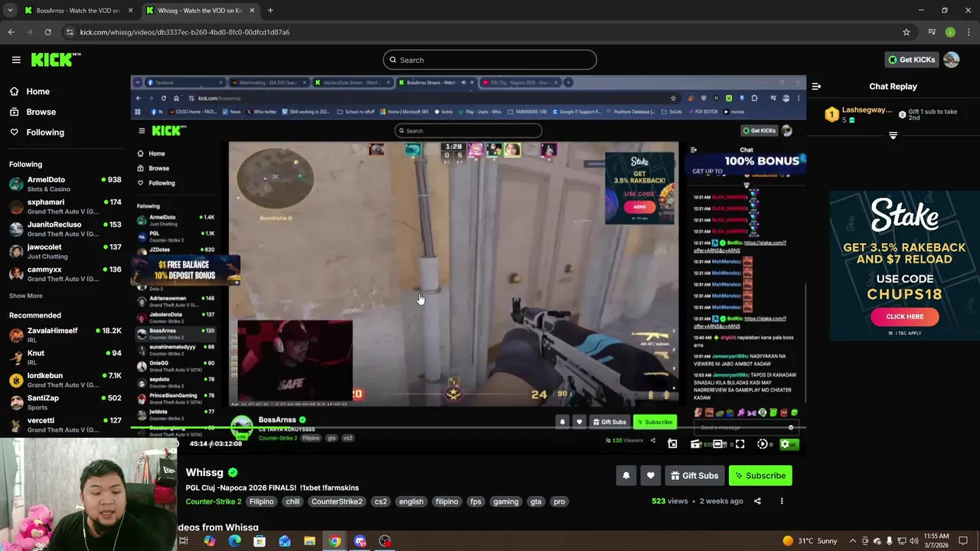Image resolution: width=980 pixels, height=551 pixels.
Task: Click the KICK logo
Action: [x=55, y=60]
